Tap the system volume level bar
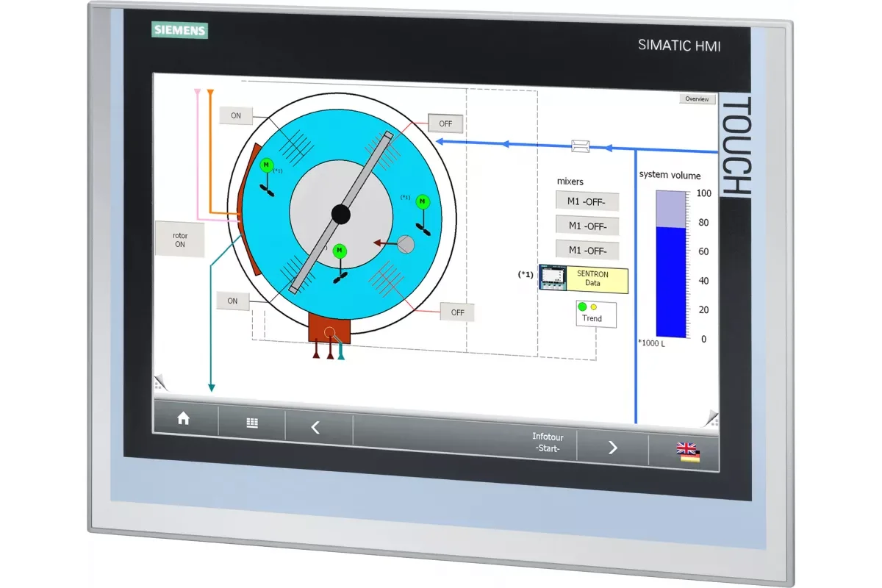 coord(671,264)
